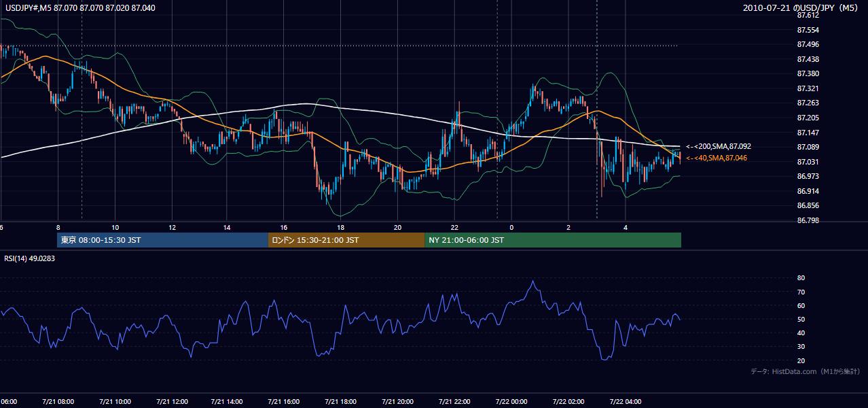The height and width of the screenshot is (408, 868).
Task: Click price axis label 87.380
Action: [x=808, y=73]
